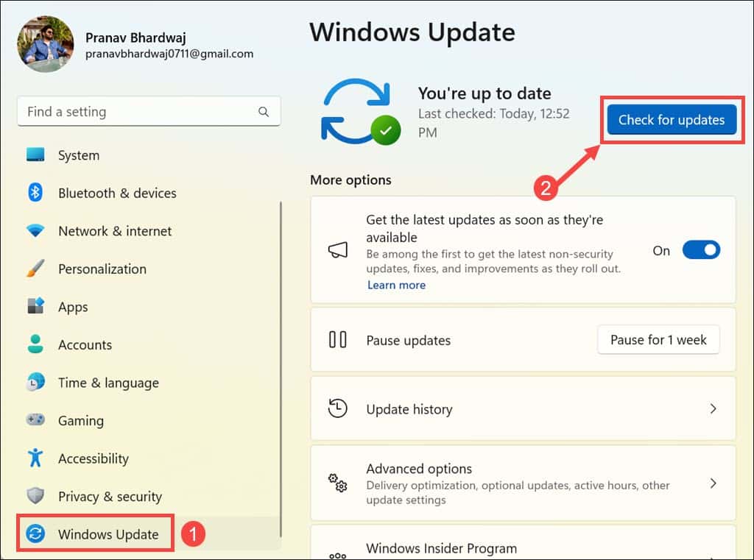Open the Pranav Bhardwaj profile picture

[46, 44]
